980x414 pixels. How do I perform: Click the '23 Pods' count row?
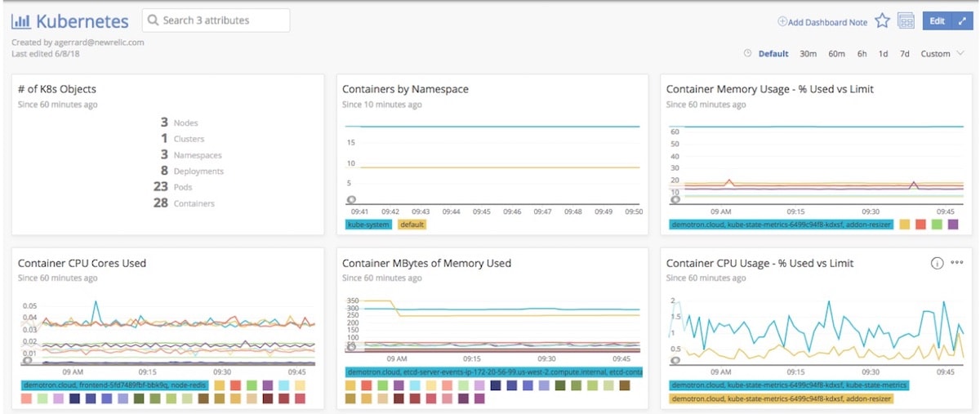(x=171, y=186)
